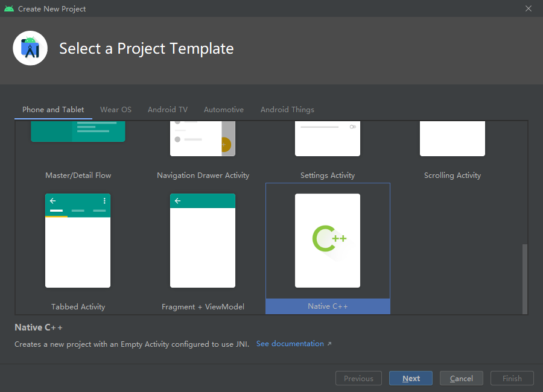Choose the Tabbed Activity template preview
543x392 pixels.
point(78,241)
